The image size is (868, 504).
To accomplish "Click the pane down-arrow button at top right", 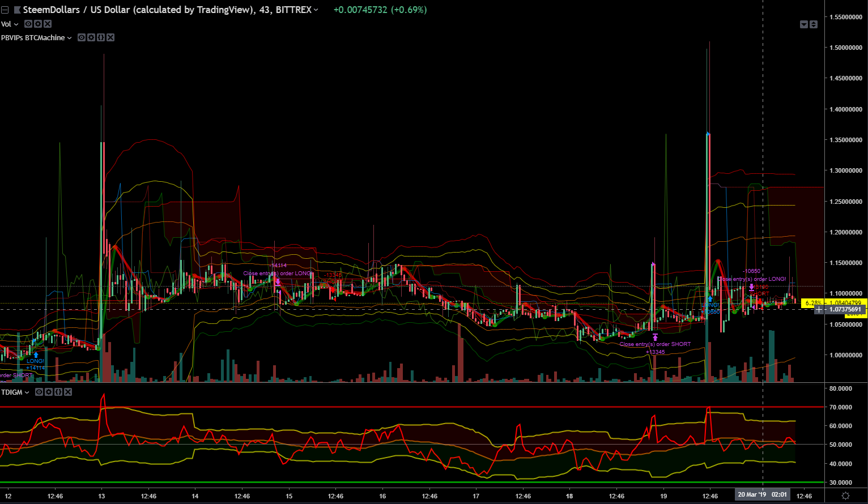I will click(x=804, y=24).
